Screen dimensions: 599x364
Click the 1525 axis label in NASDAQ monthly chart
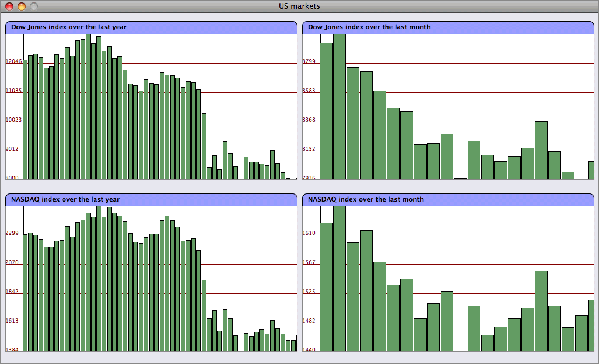(309, 292)
